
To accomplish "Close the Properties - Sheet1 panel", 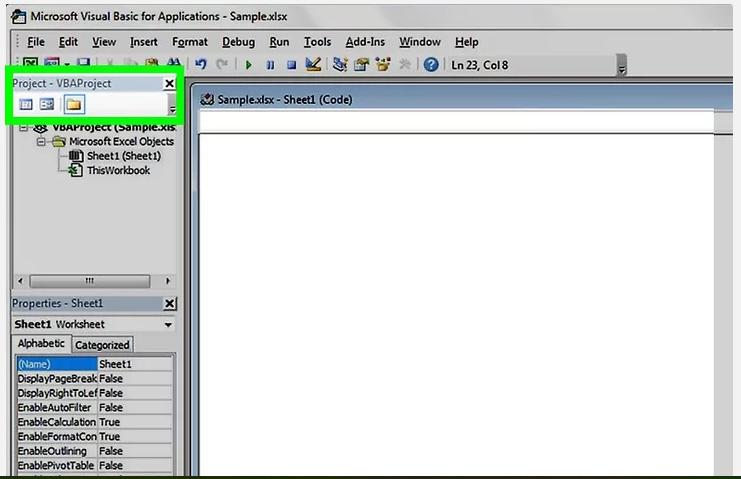I will coord(169,304).
